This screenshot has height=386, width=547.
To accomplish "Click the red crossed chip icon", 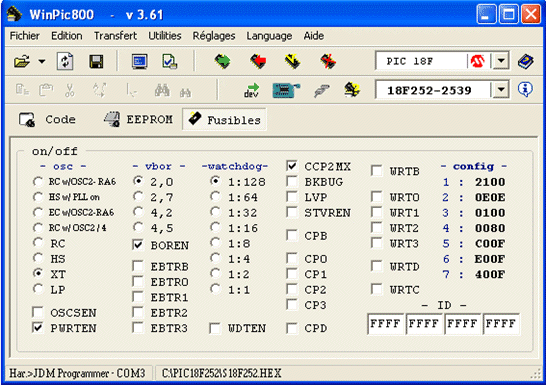I will click(328, 62).
